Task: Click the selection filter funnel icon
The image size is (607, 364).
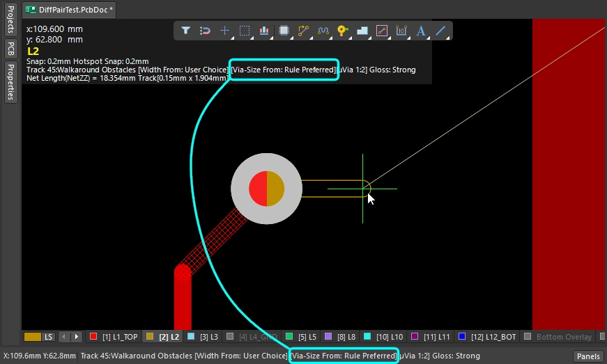Action: [x=186, y=31]
